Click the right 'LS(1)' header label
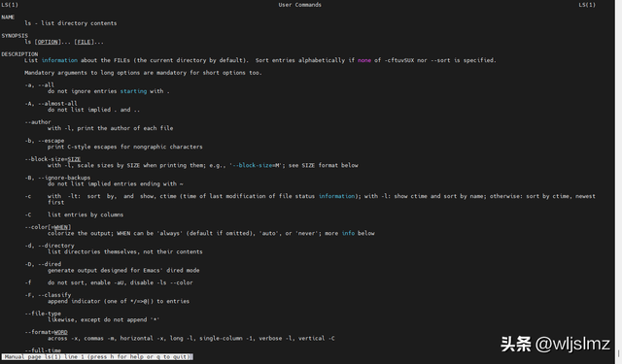Viewport: 622px width, 364px height. point(587,5)
